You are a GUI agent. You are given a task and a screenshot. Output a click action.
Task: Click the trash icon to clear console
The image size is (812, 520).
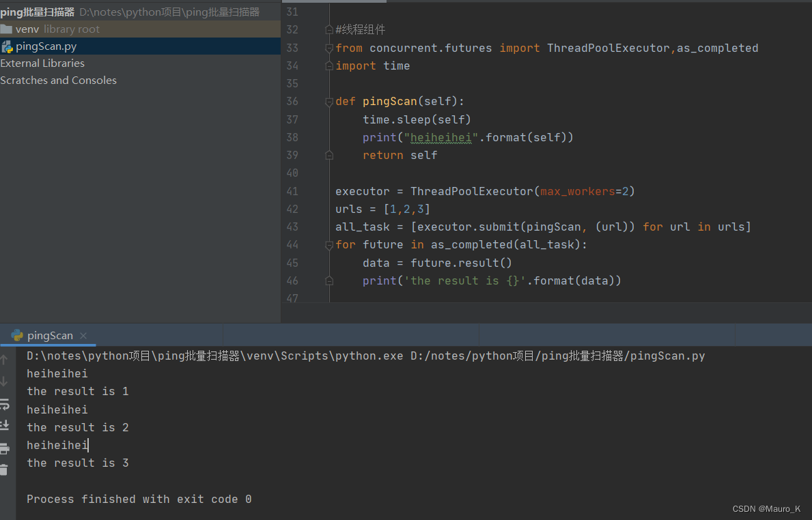coord(4,470)
